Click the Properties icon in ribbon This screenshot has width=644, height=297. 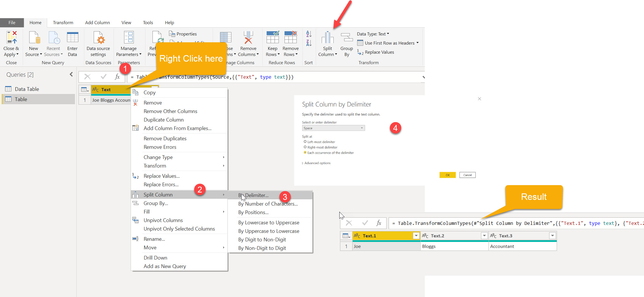point(172,34)
